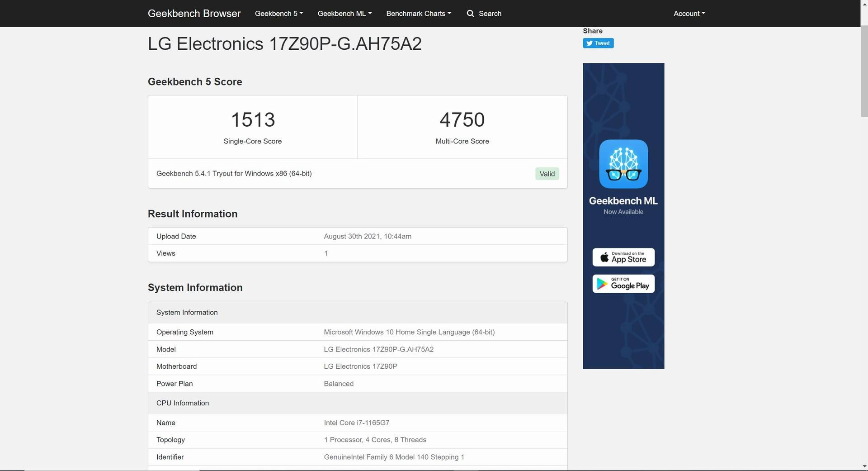Viewport: 868px width, 471px height.
Task: Click the System Information table header row
Action: (x=357, y=313)
